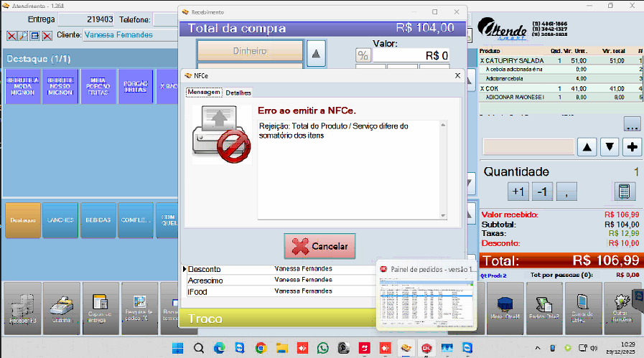
Task: Click the first red X icon near Cliente
Action: (11, 36)
